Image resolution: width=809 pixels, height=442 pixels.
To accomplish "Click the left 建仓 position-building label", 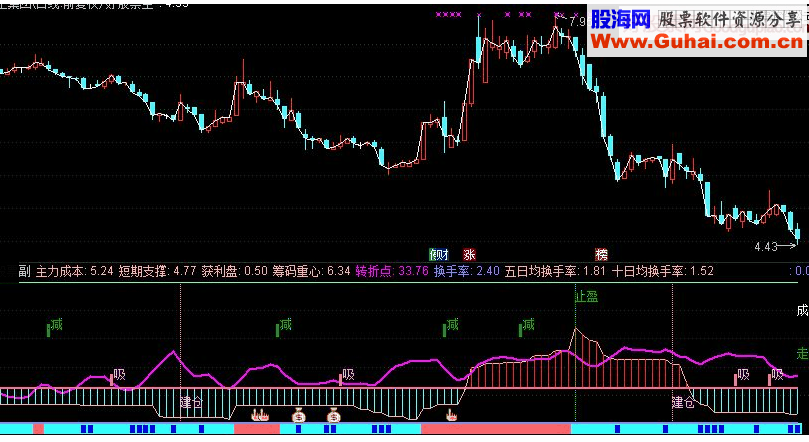I will pyautogui.click(x=191, y=402).
